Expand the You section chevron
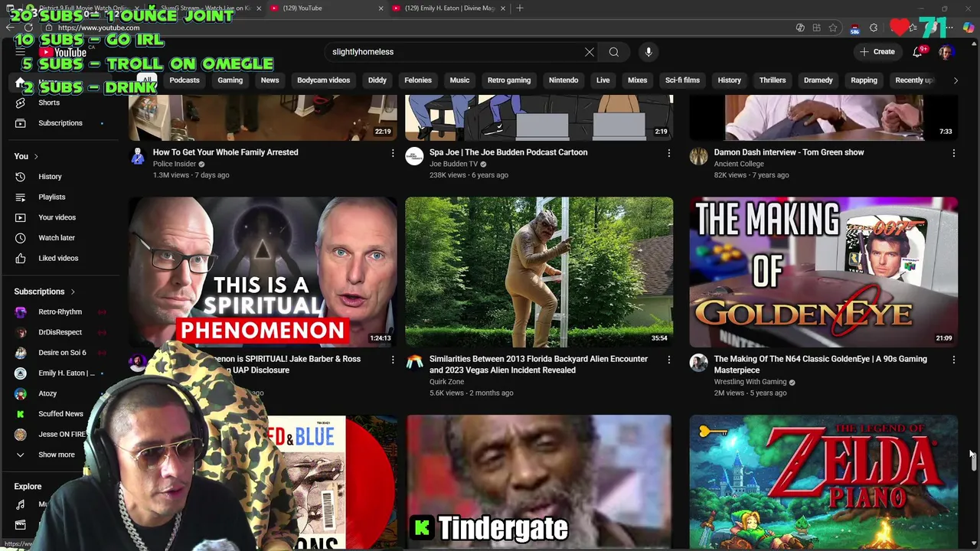 [35, 157]
